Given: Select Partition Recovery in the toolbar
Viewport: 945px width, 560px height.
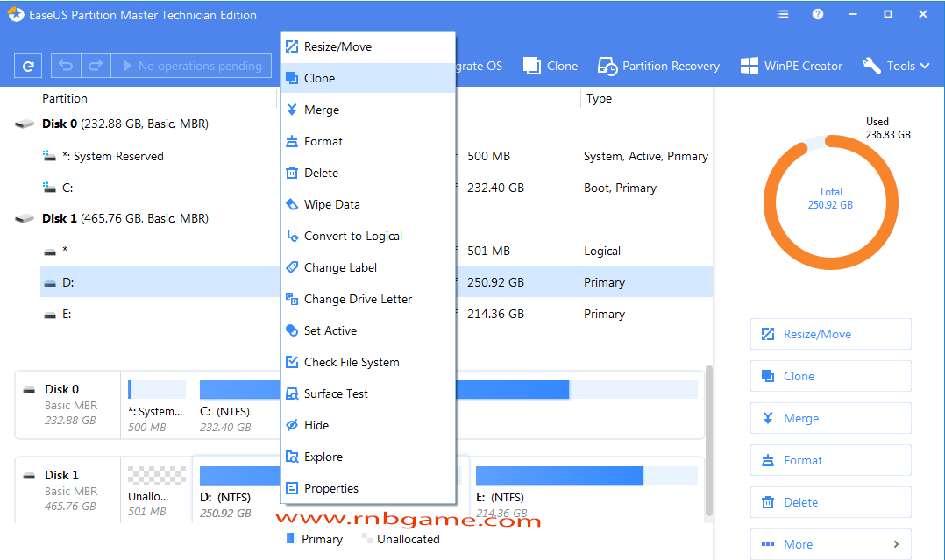Looking at the screenshot, I should (658, 66).
